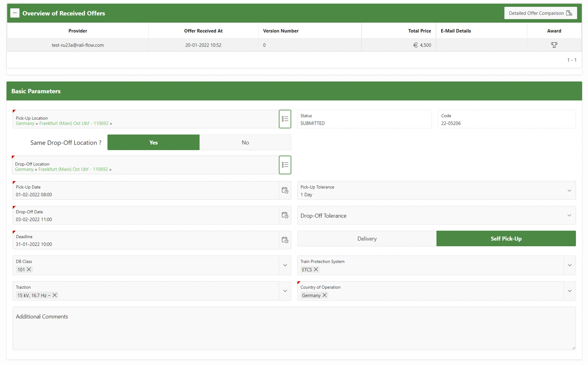
Task: Expand the Drop-Off Tolerance dropdown
Action: (569, 215)
